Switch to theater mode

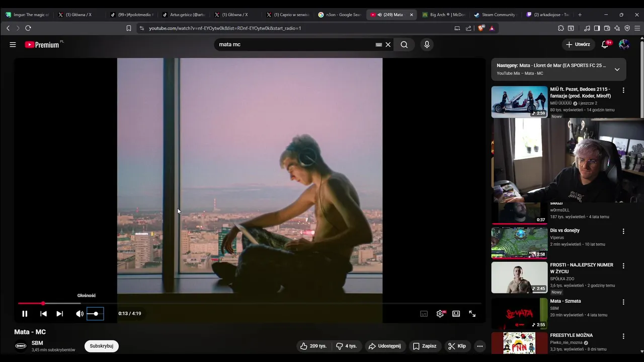(456, 314)
